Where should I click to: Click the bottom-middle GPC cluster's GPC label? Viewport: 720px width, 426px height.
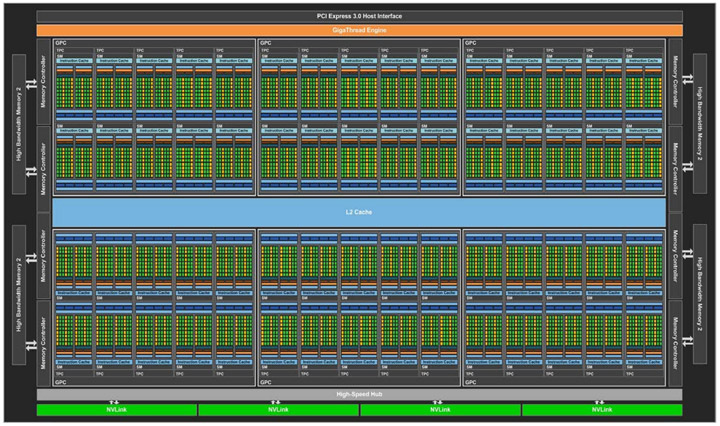click(265, 381)
